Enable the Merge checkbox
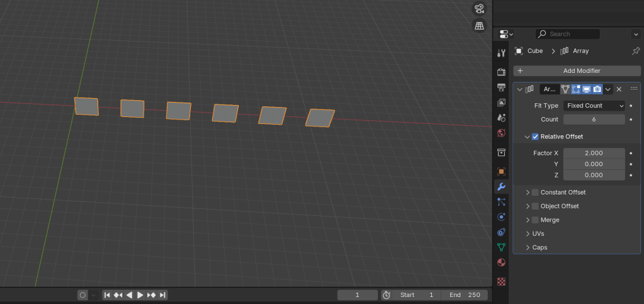 [x=535, y=220]
